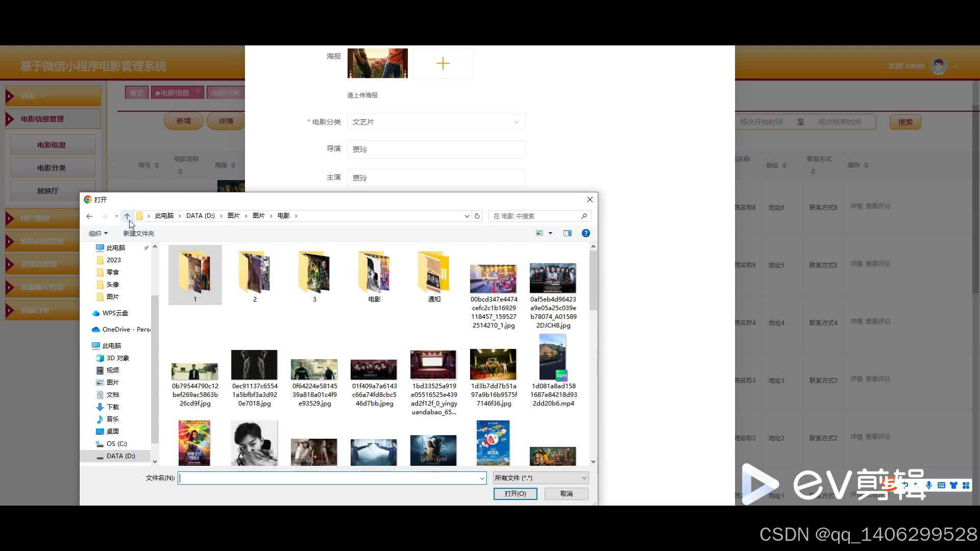Open the 组织 dropdown menu
Screen dimensions: 980x551
(98, 233)
